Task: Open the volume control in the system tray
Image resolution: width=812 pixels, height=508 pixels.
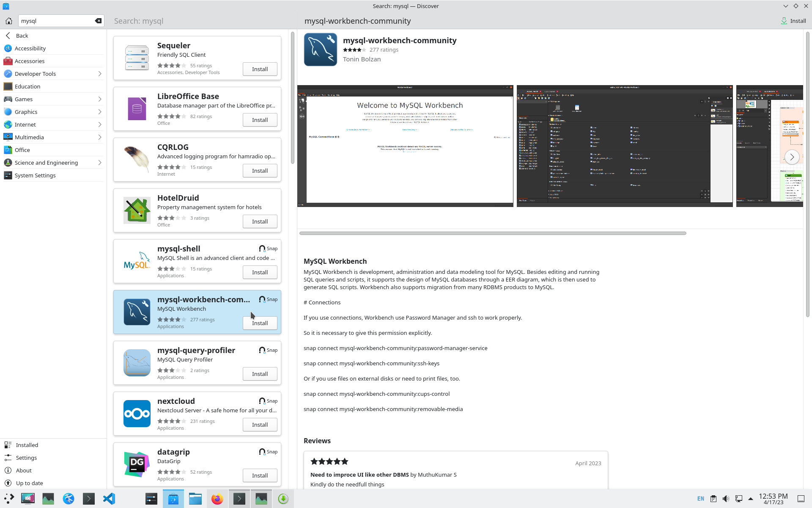Action: pos(726,499)
